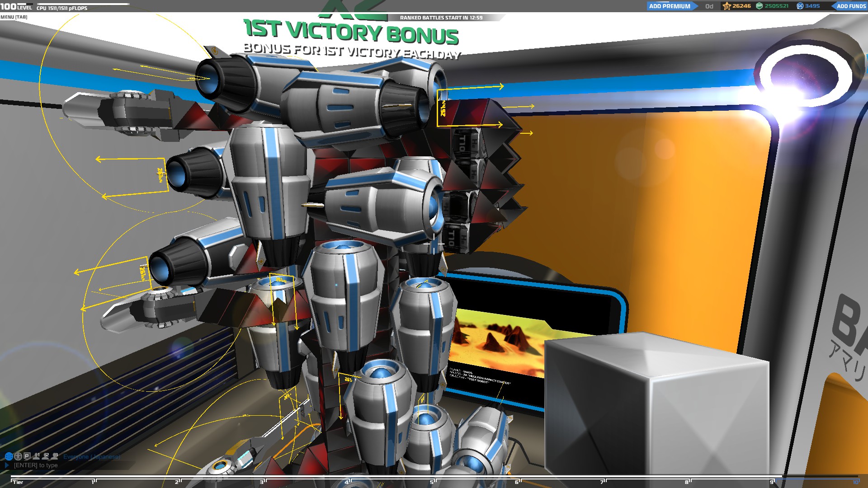Select the platoon P shield chat icon

(x=27, y=456)
